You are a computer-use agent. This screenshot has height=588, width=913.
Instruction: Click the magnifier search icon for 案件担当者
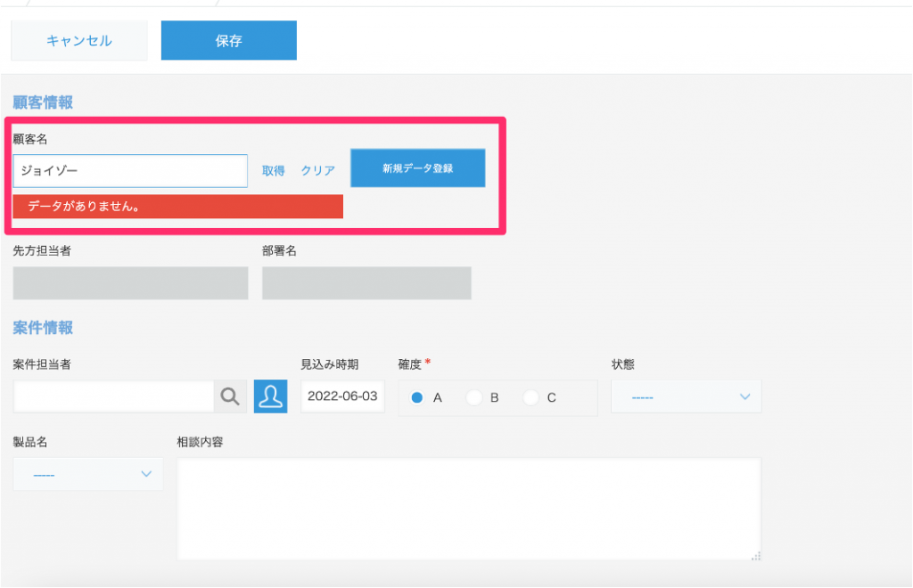point(231,396)
